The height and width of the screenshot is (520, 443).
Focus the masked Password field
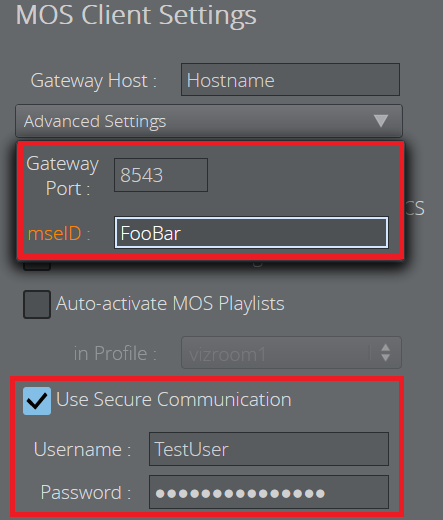coord(269,492)
